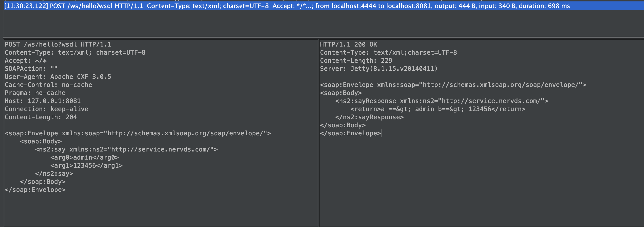Click the Pragma: no-cache header line

click(35, 93)
